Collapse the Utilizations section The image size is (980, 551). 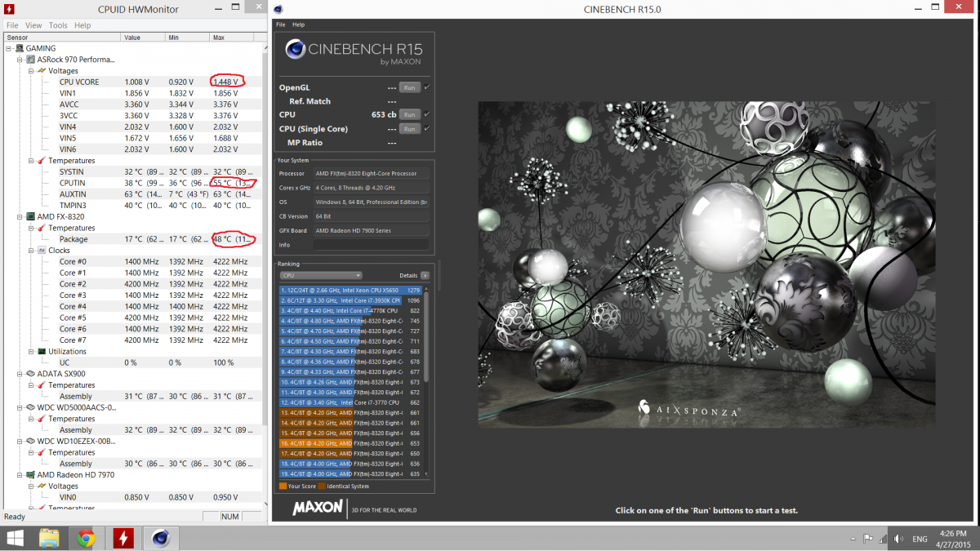(31, 352)
